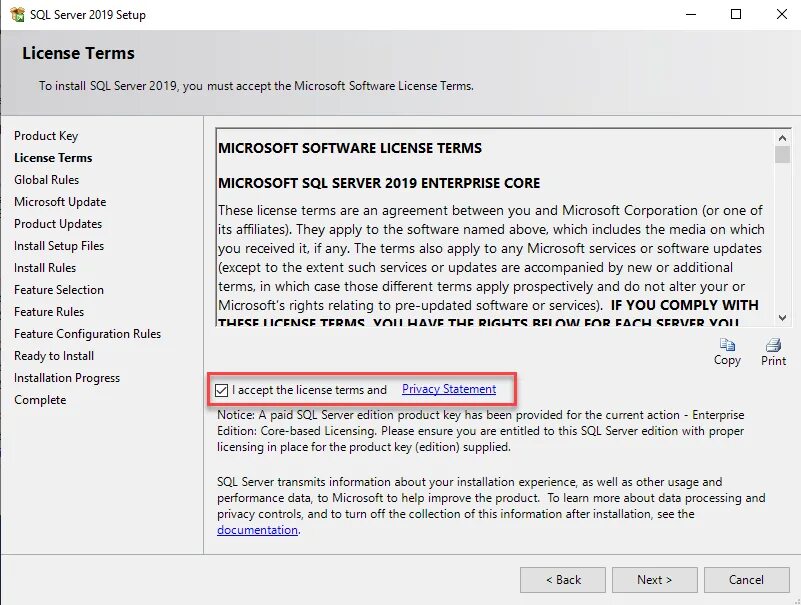Viewport: 801px width, 605px height.
Task: Go back with the Back button
Action: [x=563, y=580]
